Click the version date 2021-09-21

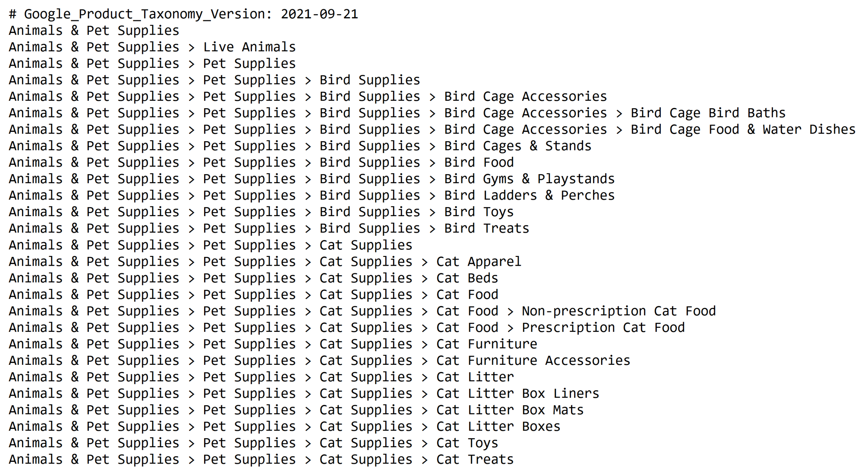[x=319, y=14]
